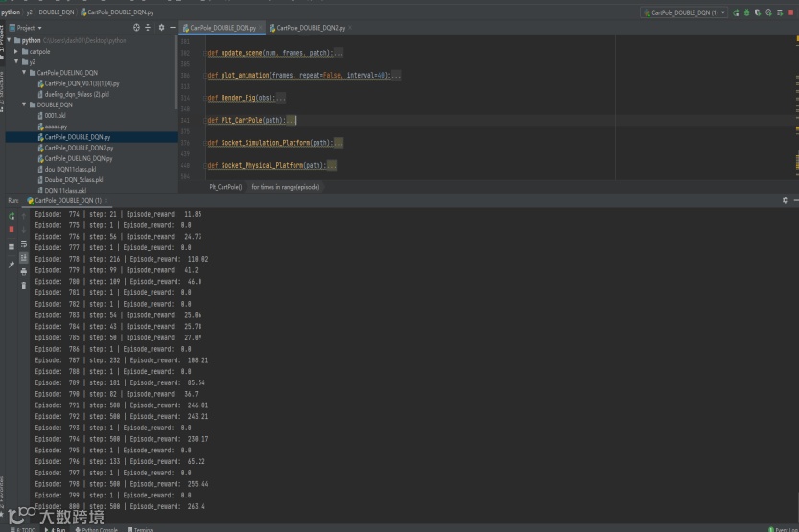Click the Collapse All icon in Project panel
The width and height of the screenshot is (799, 532).
click(x=148, y=28)
